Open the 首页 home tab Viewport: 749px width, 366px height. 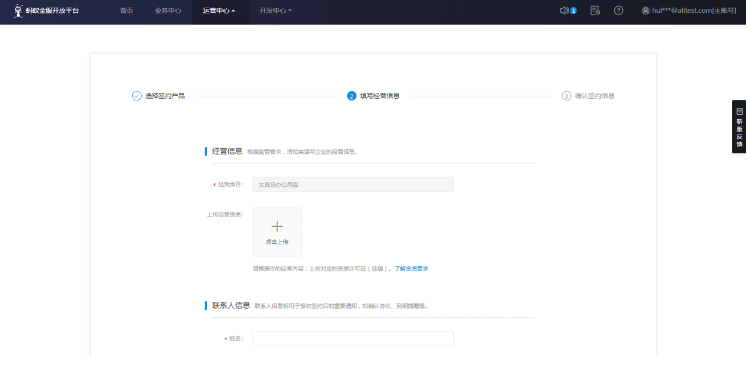click(x=126, y=11)
